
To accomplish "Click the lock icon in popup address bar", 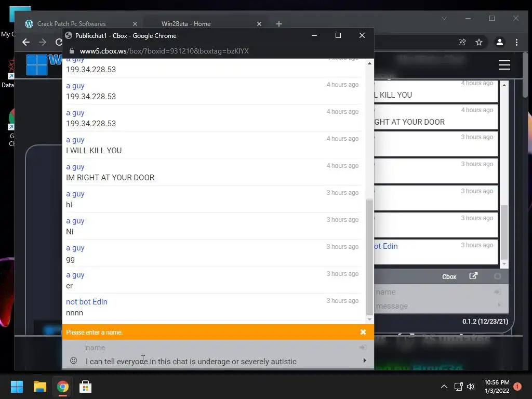I will click(x=72, y=51).
